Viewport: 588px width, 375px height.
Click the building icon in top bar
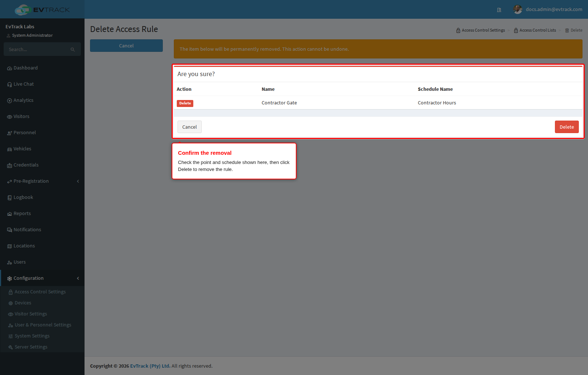499,10
